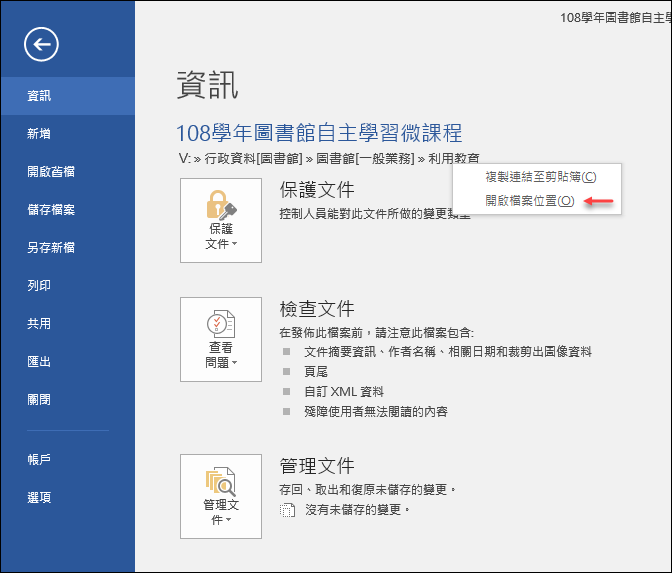Open the 資訊 tab in sidebar

pyautogui.click(x=68, y=96)
